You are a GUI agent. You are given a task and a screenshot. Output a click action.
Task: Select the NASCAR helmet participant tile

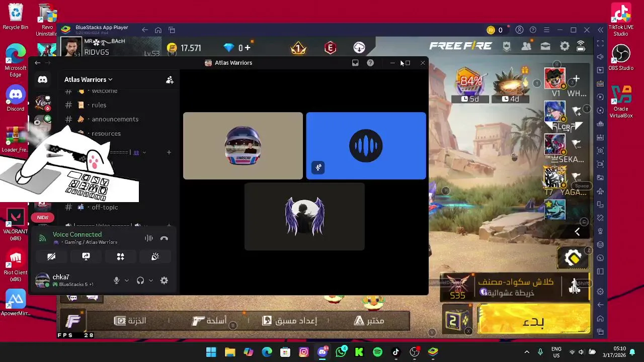[243, 146]
